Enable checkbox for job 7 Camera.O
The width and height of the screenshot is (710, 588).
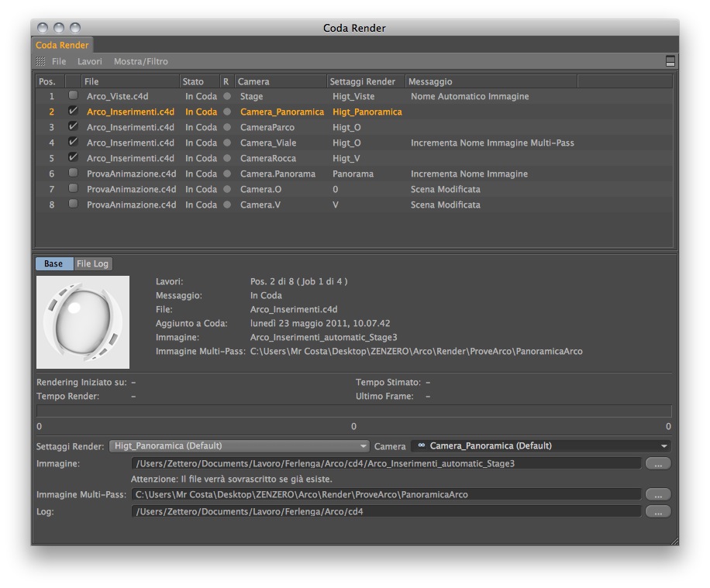point(73,188)
